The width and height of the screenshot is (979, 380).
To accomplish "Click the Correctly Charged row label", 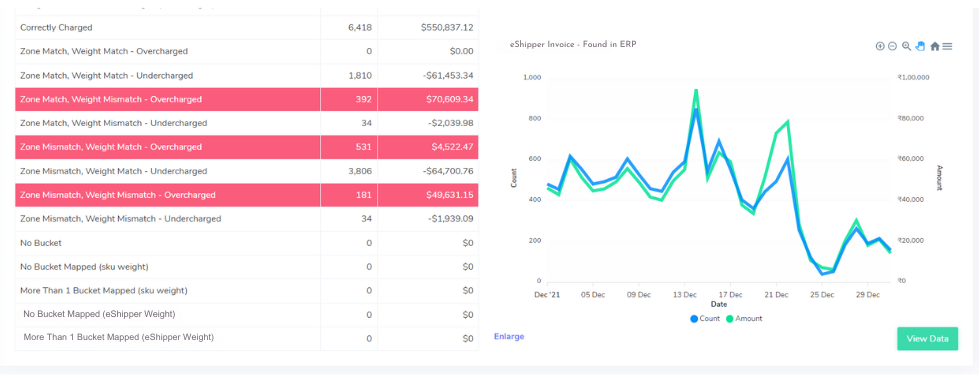I will [56, 28].
